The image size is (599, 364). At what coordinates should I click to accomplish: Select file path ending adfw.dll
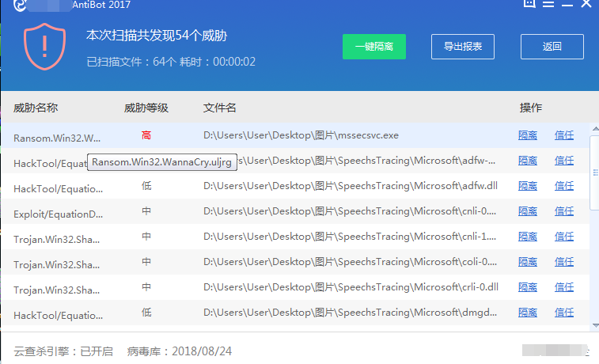[351, 186]
